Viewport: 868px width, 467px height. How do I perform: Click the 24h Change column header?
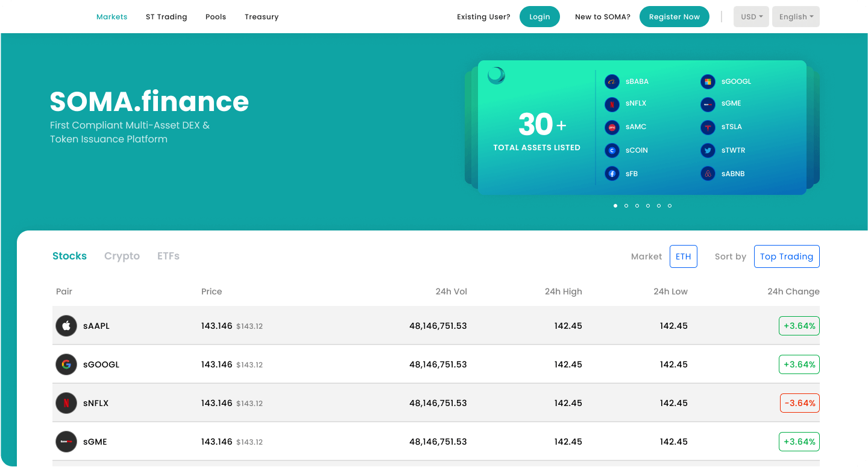pyautogui.click(x=793, y=291)
